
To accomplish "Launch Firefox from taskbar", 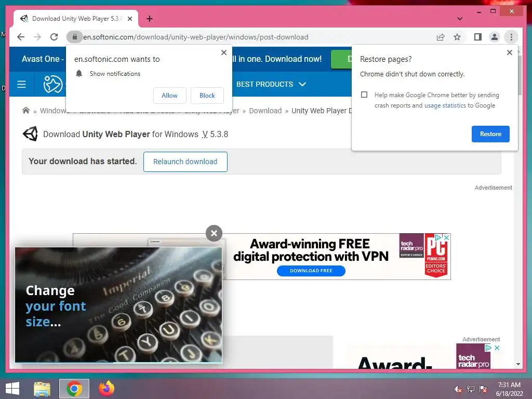I will point(107,389).
